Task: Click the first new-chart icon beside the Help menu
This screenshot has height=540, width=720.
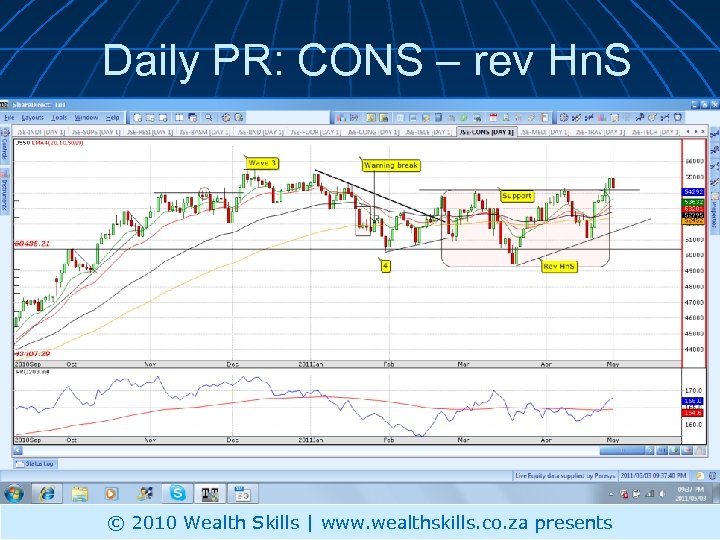Action: coord(137,118)
